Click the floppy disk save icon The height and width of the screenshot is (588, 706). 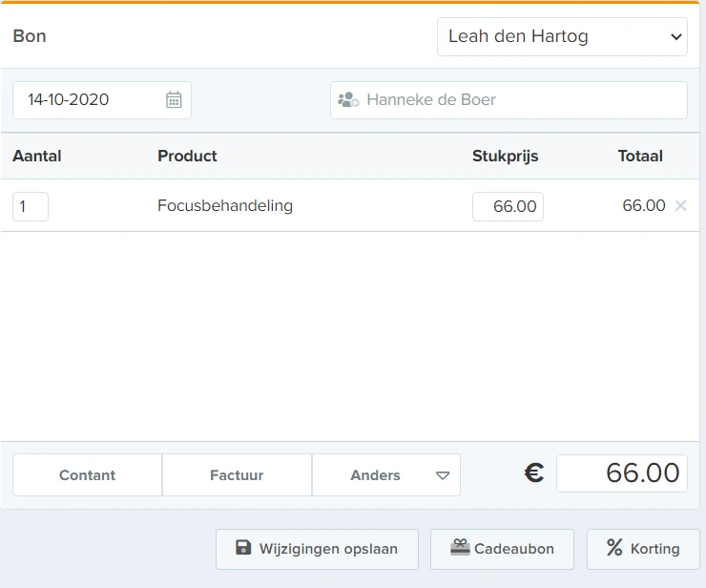pos(243,548)
